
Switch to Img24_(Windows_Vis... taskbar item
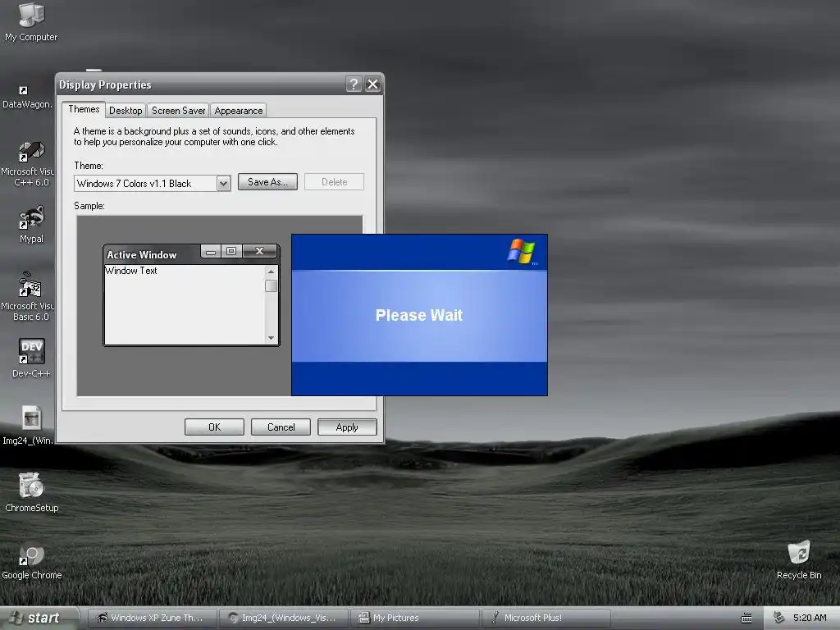(x=283, y=618)
